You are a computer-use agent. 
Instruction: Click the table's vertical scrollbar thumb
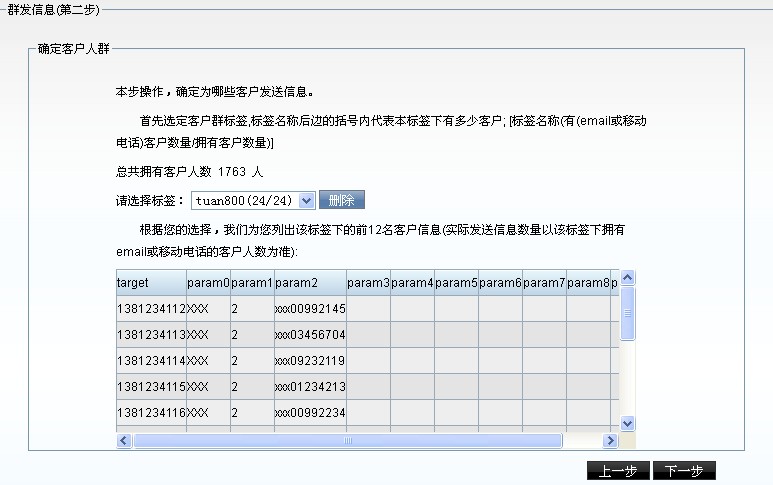(628, 313)
